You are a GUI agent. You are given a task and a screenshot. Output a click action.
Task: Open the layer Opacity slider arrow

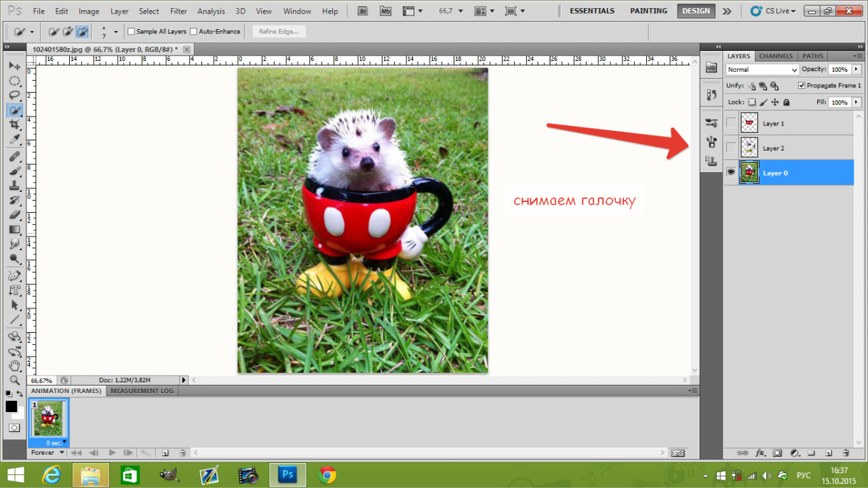coord(856,70)
